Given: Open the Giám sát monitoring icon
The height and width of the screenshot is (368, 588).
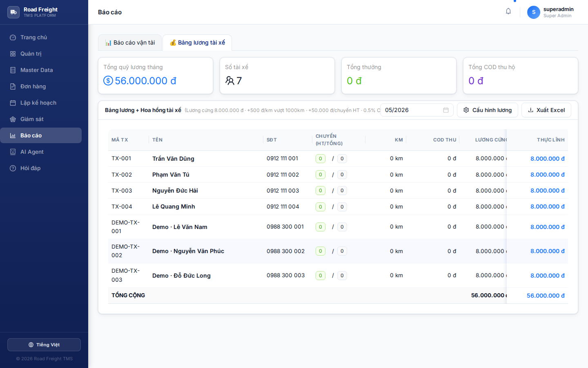Looking at the screenshot, I should point(13,119).
